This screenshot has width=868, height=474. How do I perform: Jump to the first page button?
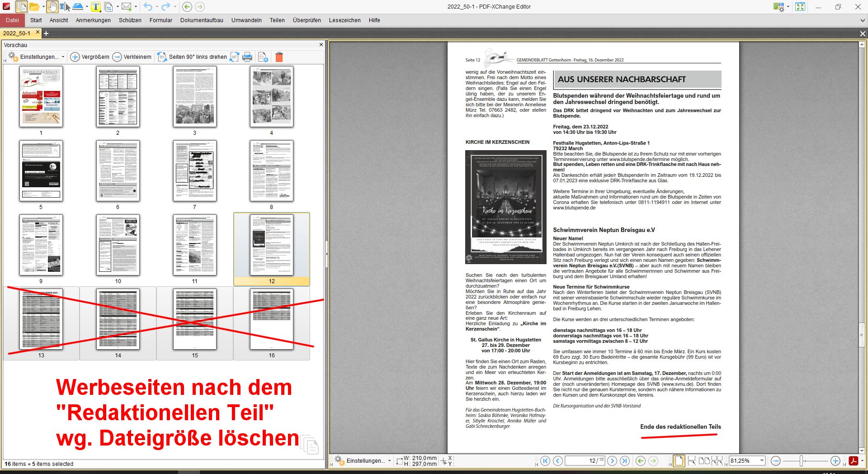pos(545,461)
